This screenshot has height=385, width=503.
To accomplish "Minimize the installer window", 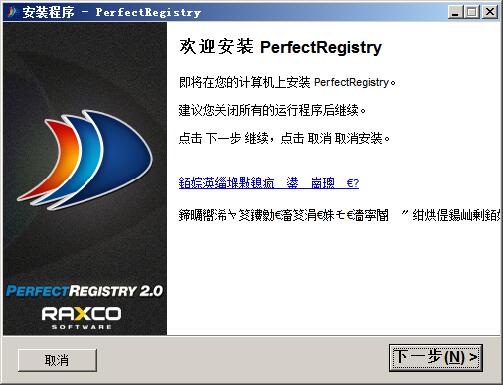I will [x=455, y=12].
